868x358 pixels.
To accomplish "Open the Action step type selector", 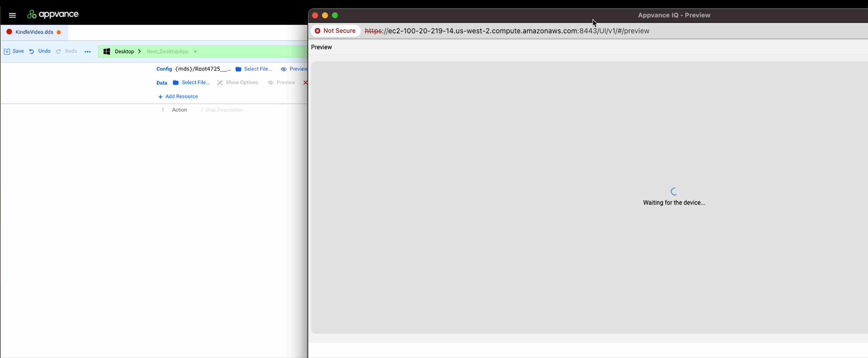I will click(179, 110).
